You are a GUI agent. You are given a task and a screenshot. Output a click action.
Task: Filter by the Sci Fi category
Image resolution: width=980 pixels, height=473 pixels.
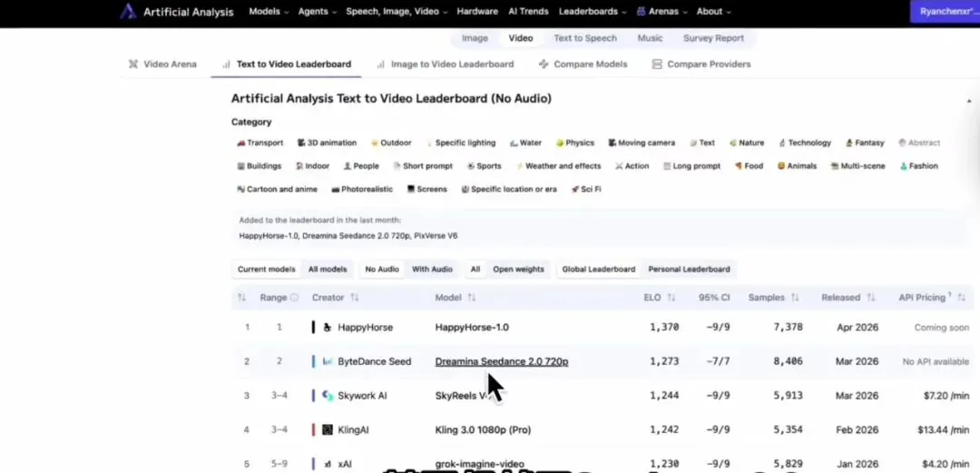pos(586,189)
